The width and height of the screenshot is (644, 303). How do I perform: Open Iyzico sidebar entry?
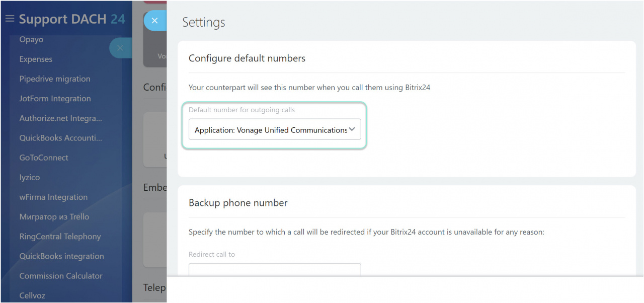click(29, 177)
